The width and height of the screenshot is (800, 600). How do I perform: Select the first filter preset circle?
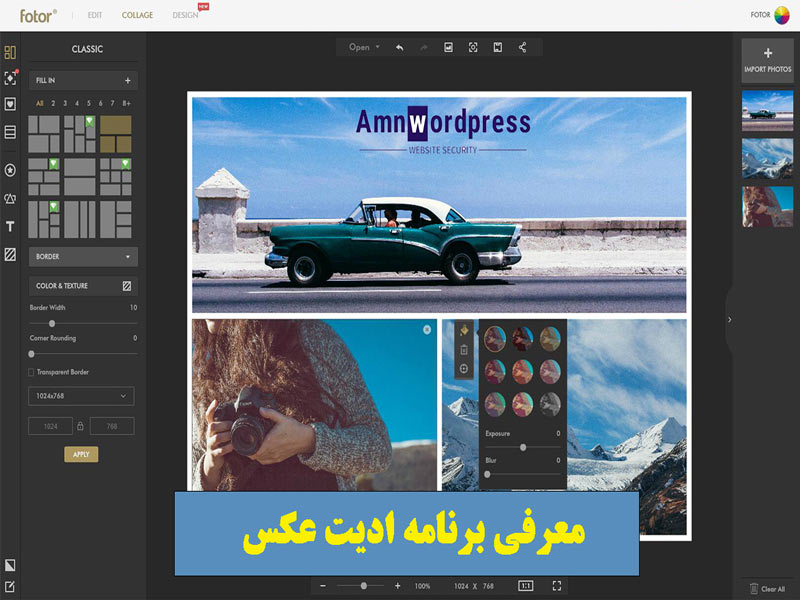pyautogui.click(x=495, y=339)
